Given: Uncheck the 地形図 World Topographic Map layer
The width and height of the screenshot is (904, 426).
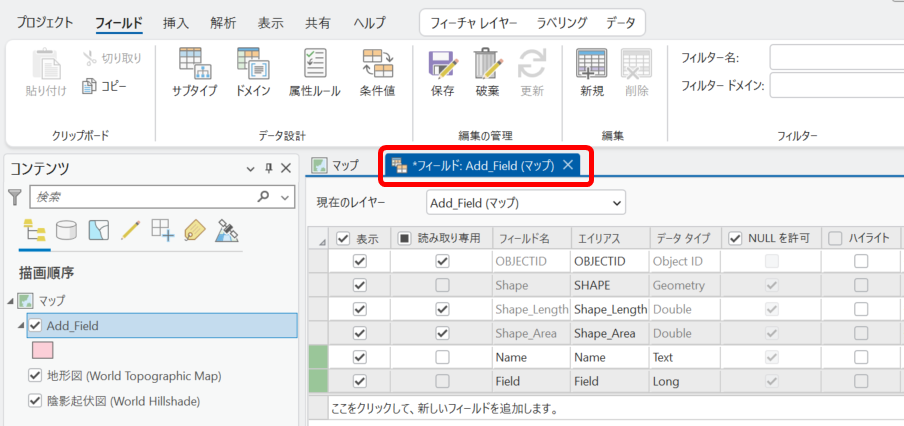Looking at the screenshot, I should (36, 376).
